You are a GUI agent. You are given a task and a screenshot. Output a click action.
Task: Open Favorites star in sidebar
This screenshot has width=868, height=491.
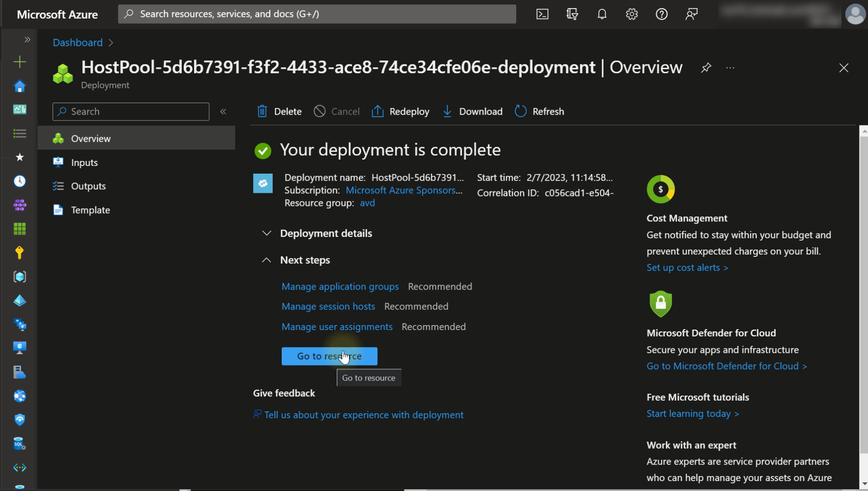20,157
